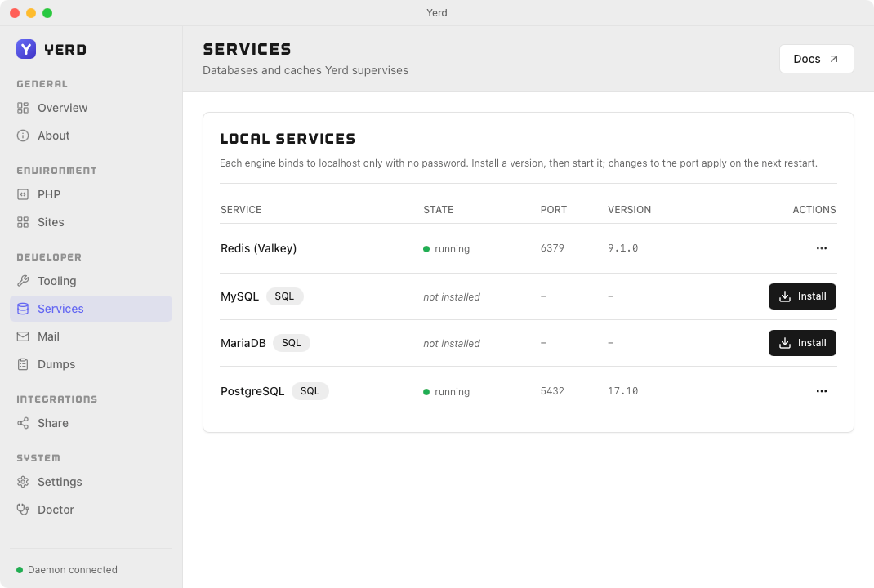Screen dimensions: 874x588
Task: Click the external arrow icon on Docs
Action: click(x=834, y=59)
